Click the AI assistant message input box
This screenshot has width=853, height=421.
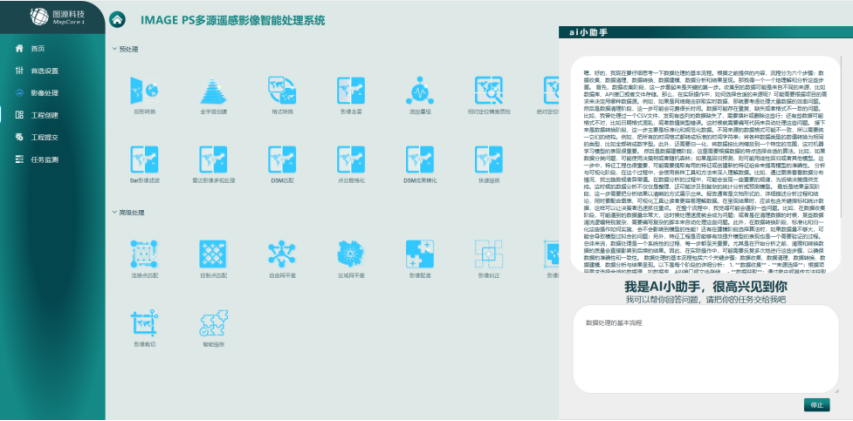700,350
